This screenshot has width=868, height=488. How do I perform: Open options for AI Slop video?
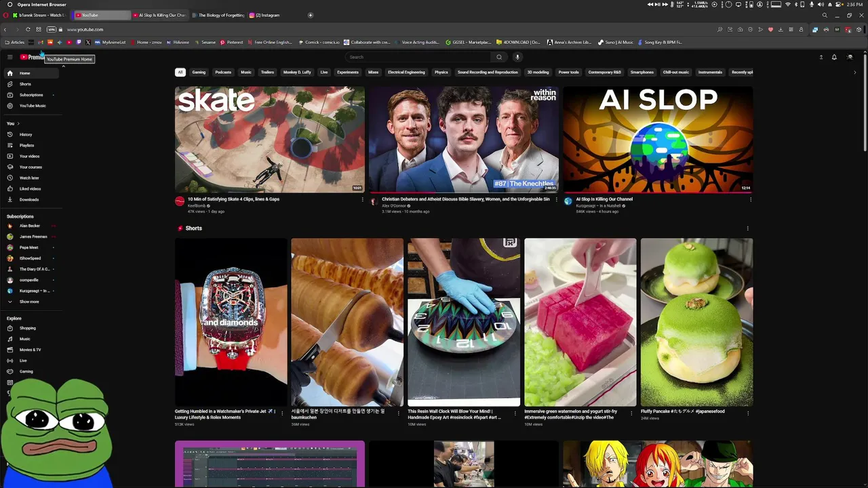(751, 199)
